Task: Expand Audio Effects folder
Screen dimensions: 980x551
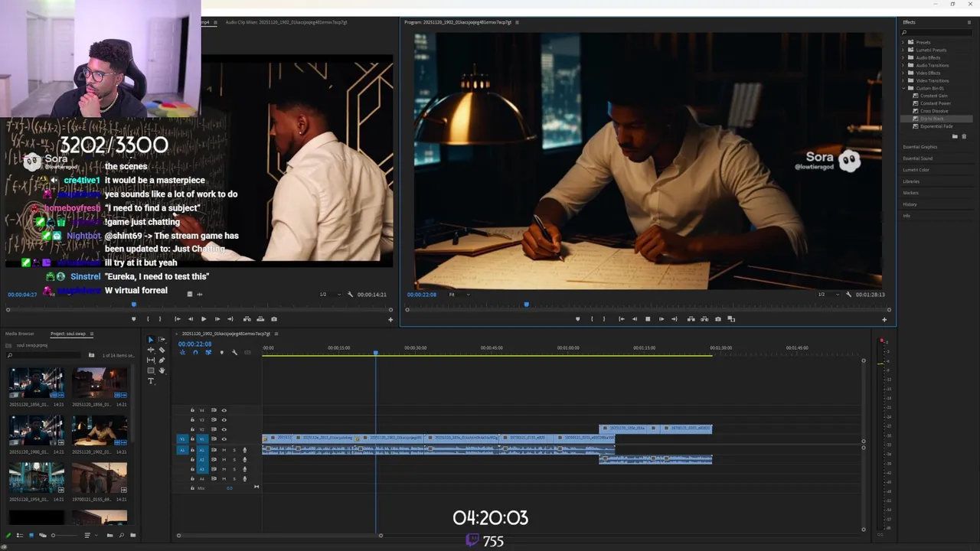Action: (x=903, y=57)
